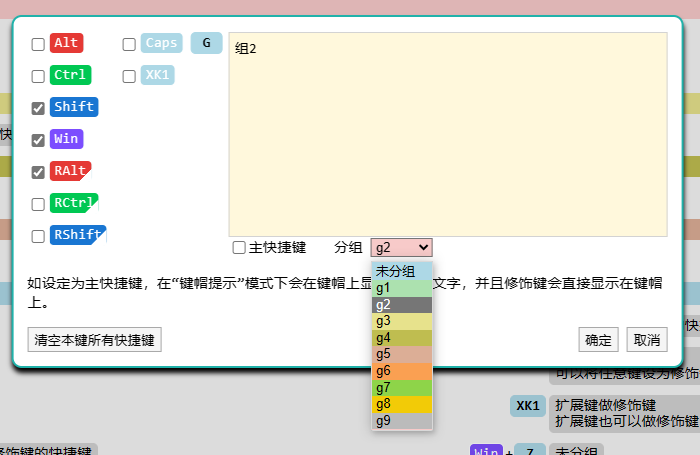Click the 清空本键所有快捷键 button
This screenshot has height=455, width=700.
click(x=94, y=340)
